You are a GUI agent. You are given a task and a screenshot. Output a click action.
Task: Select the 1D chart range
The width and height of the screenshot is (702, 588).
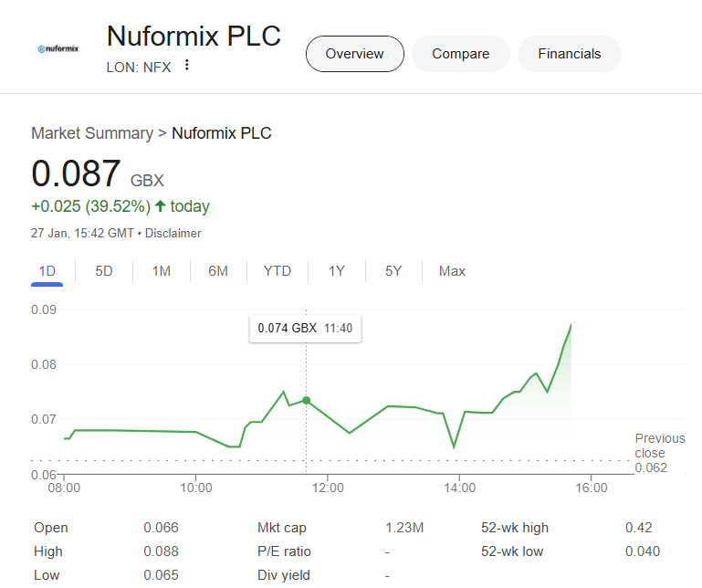(47, 271)
